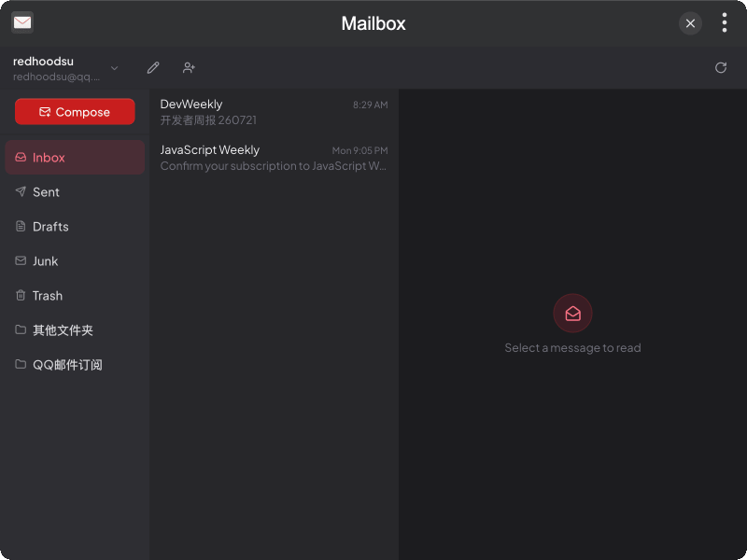
Task: Click the open envelope placeholder icon
Action: [572, 314]
